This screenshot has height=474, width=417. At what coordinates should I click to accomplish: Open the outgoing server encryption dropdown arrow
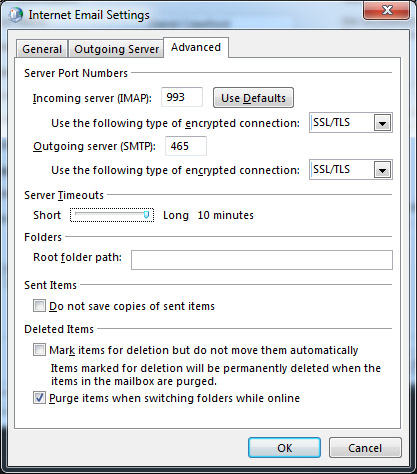[x=382, y=170]
